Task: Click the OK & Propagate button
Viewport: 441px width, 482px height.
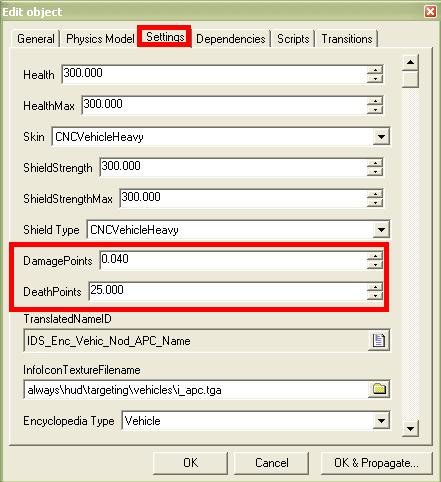Action: tap(376, 463)
